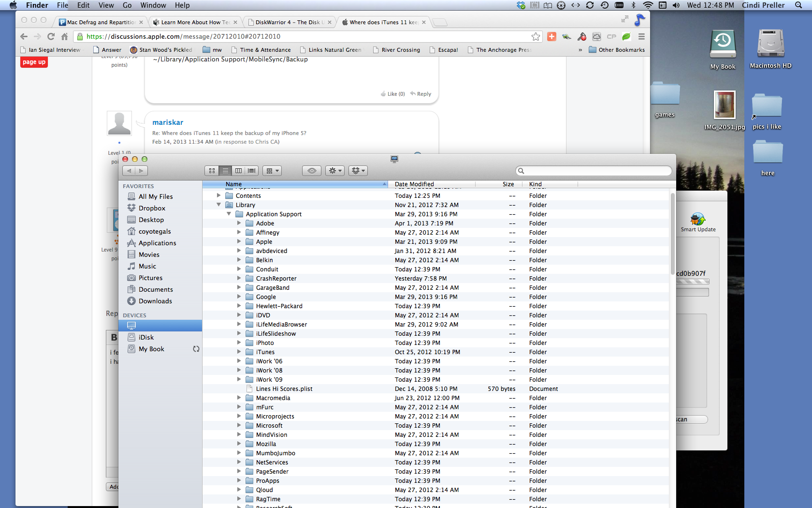The width and height of the screenshot is (812, 508).
Task: Expand the Contents folder
Action: (x=219, y=195)
